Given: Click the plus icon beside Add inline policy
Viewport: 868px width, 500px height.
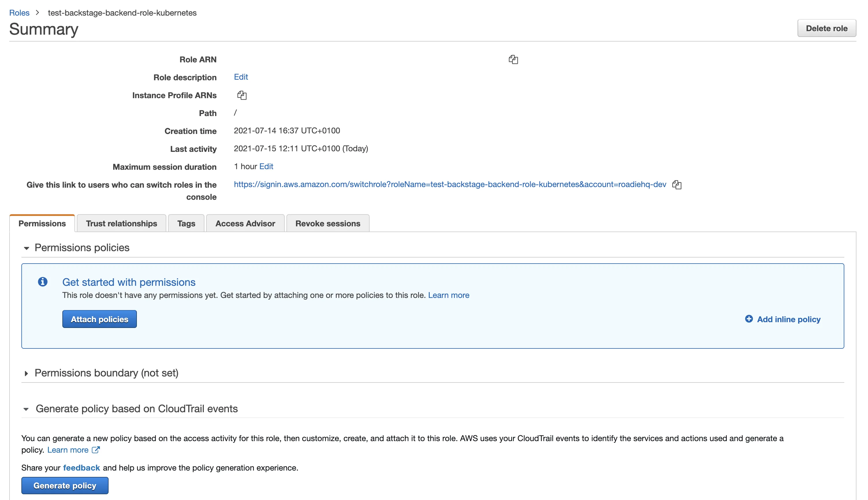Looking at the screenshot, I should [748, 319].
